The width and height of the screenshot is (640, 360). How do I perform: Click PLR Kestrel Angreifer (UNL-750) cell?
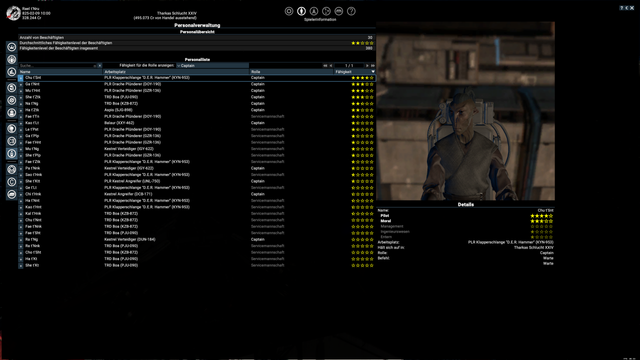coord(132,181)
